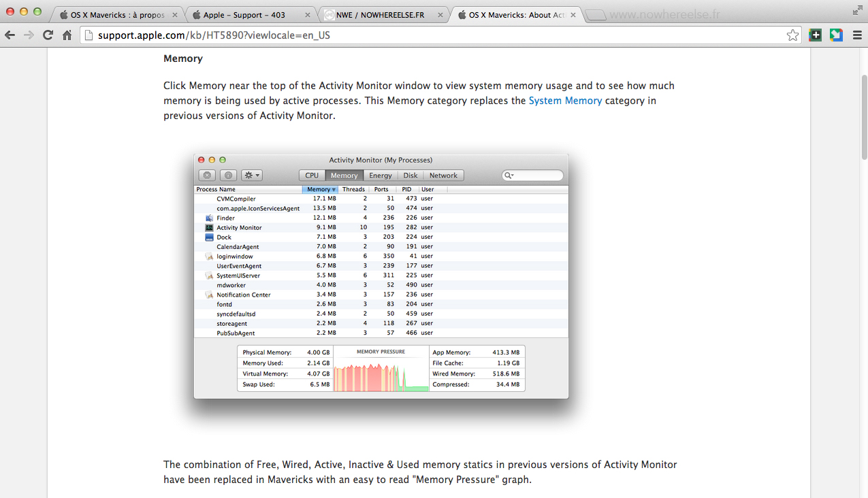Select the CalendarAgent process row
Screen dimensions: 868x498
381,246
